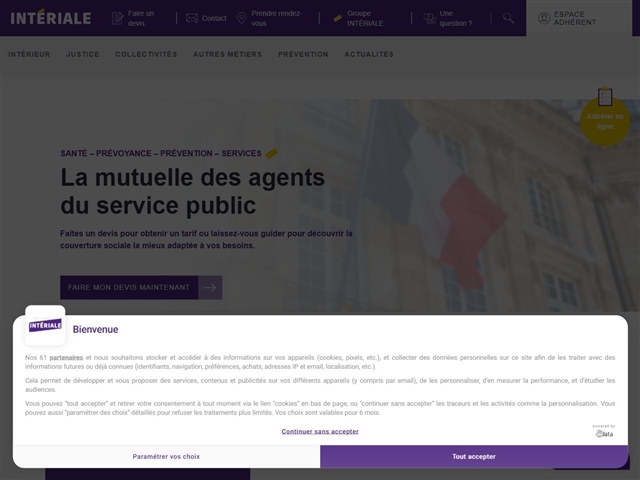Open Prendre rendez-vous link
The width and height of the screenshot is (640, 480).
[x=277, y=18]
